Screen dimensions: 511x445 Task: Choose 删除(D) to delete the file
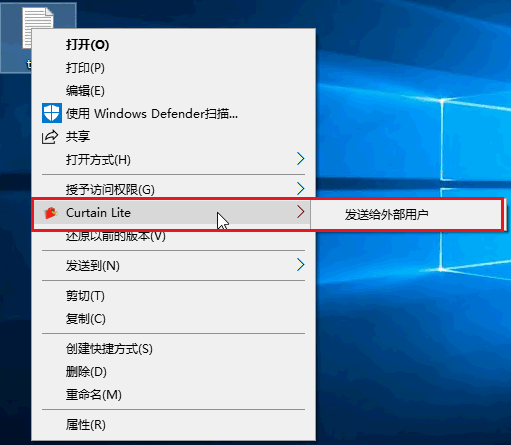pos(173,372)
